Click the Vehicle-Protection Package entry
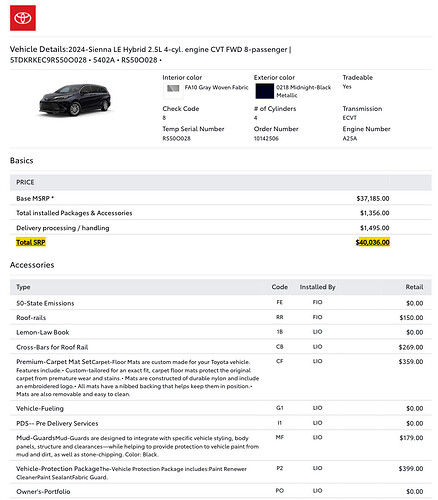Screen dimensions: 438x500 [58, 469]
